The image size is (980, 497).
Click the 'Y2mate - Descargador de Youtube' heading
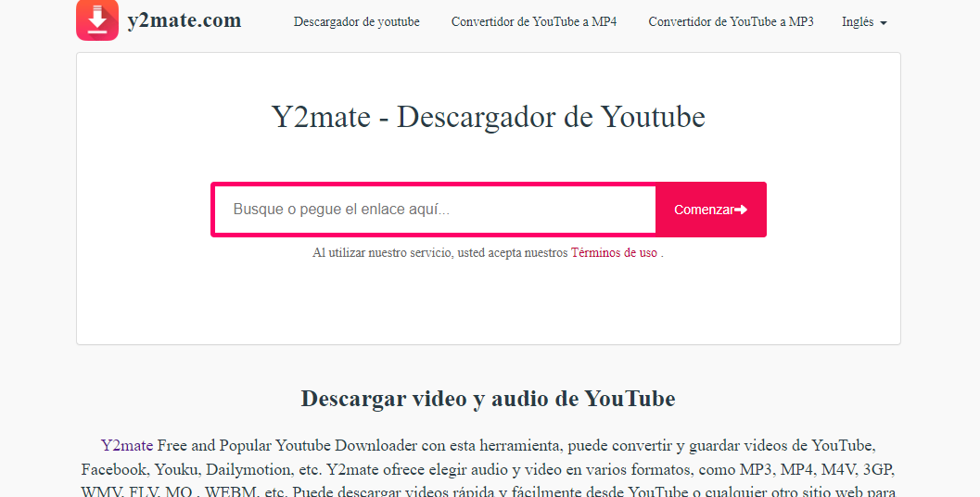point(488,117)
